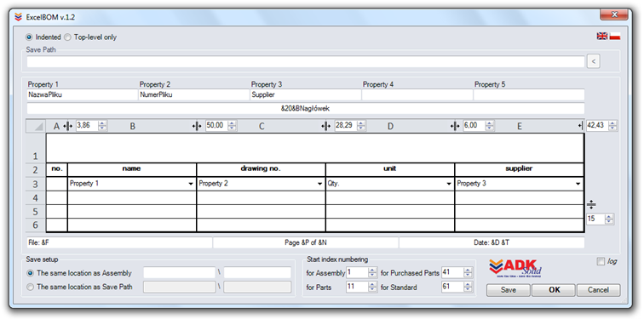This screenshot has width=644, height=319.
Task: Close the ExcelBOM window
Action: click(614, 14)
